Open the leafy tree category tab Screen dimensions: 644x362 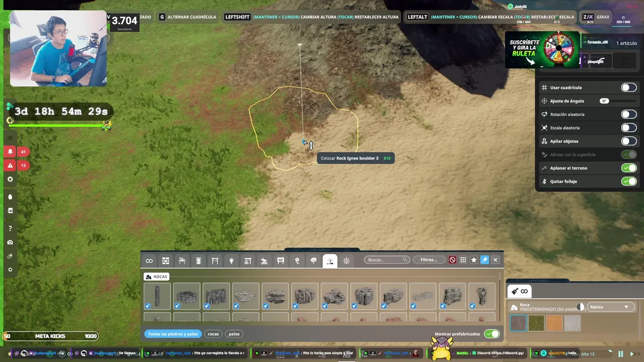tap(313, 260)
